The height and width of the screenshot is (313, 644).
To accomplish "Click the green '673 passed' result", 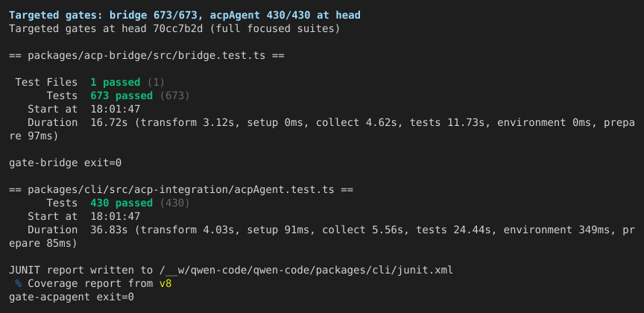I will [x=121, y=95].
